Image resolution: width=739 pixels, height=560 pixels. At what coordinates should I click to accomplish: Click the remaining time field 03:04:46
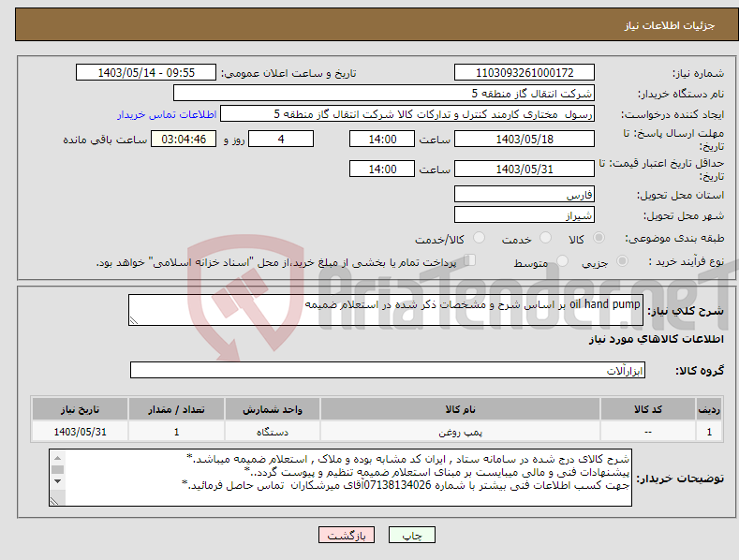click(184, 139)
